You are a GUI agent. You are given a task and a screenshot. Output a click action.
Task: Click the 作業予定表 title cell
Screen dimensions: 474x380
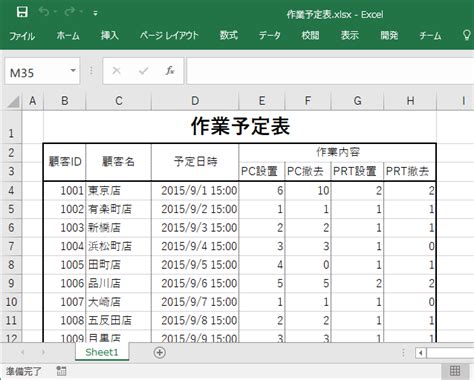[x=240, y=127]
